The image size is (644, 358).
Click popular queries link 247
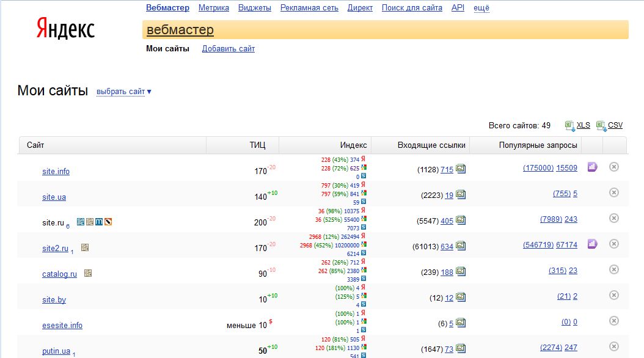coord(571,348)
